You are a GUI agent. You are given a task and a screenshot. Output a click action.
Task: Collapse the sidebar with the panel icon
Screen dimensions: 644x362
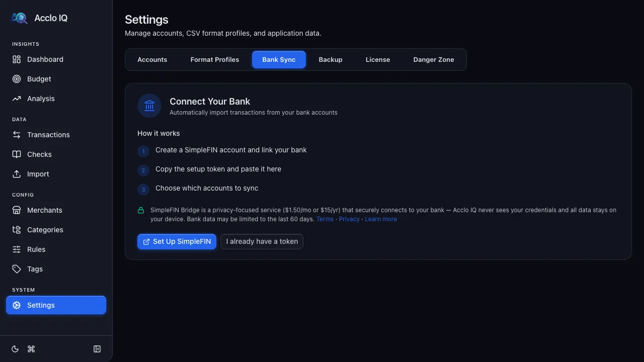click(x=97, y=349)
